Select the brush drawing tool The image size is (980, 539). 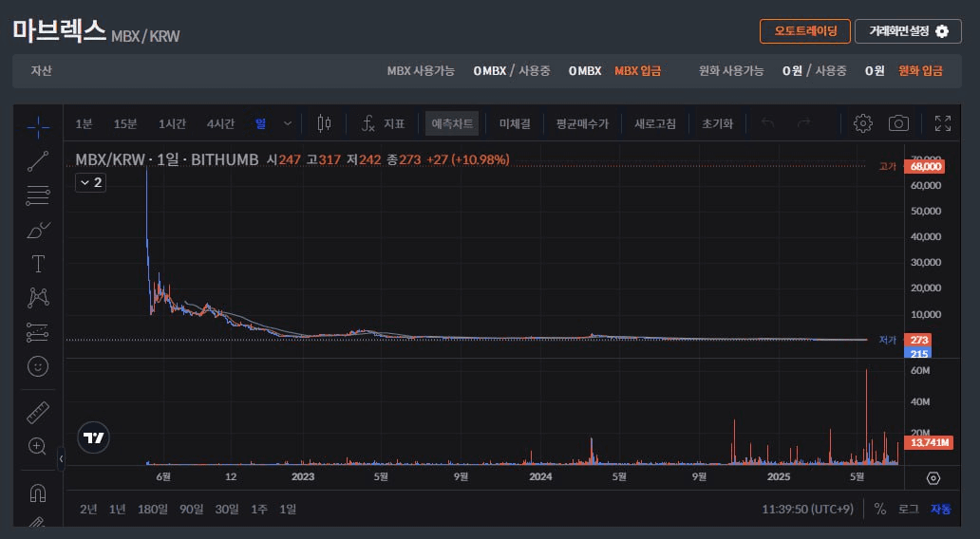pyautogui.click(x=38, y=230)
